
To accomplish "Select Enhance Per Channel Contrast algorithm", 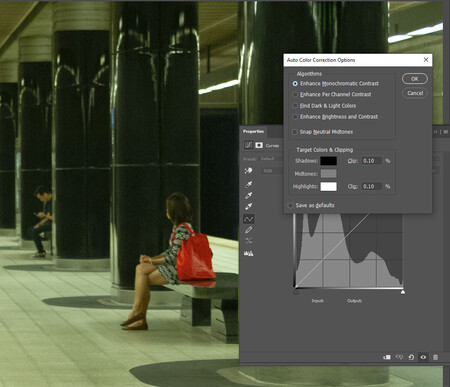I will 332,94.
